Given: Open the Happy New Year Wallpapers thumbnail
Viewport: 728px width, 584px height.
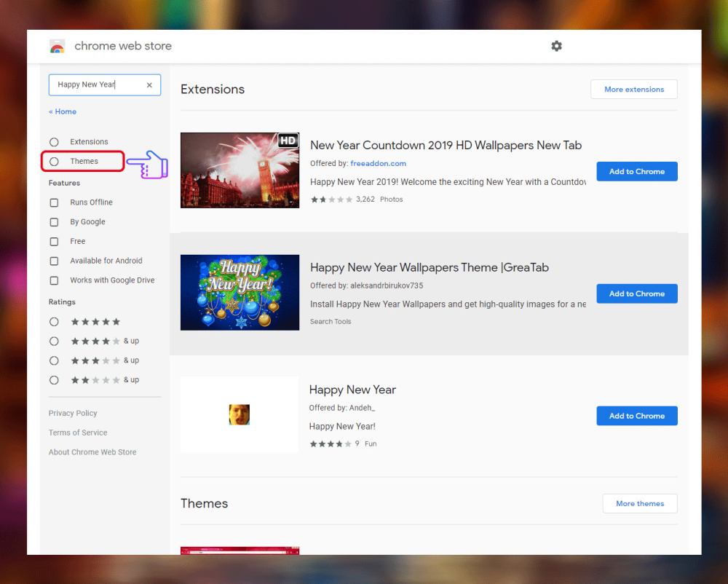Looking at the screenshot, I should (x=240, y=292).
